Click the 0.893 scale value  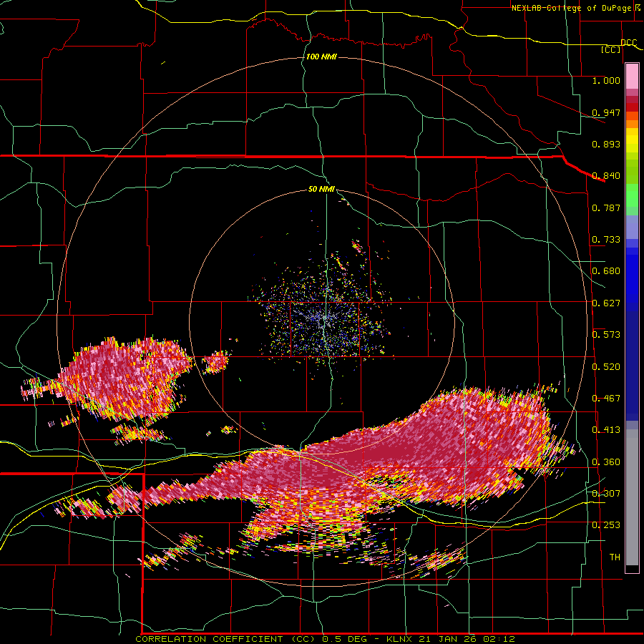coord(606,144)
